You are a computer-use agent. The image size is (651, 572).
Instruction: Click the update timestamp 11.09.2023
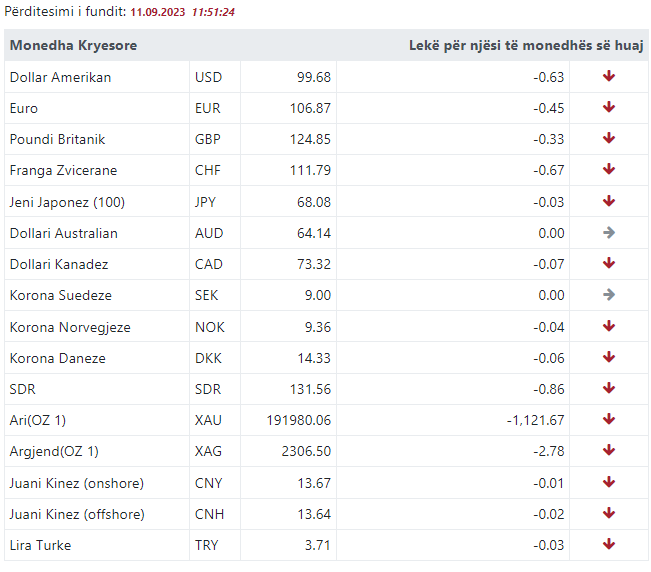tap(158, 13)
